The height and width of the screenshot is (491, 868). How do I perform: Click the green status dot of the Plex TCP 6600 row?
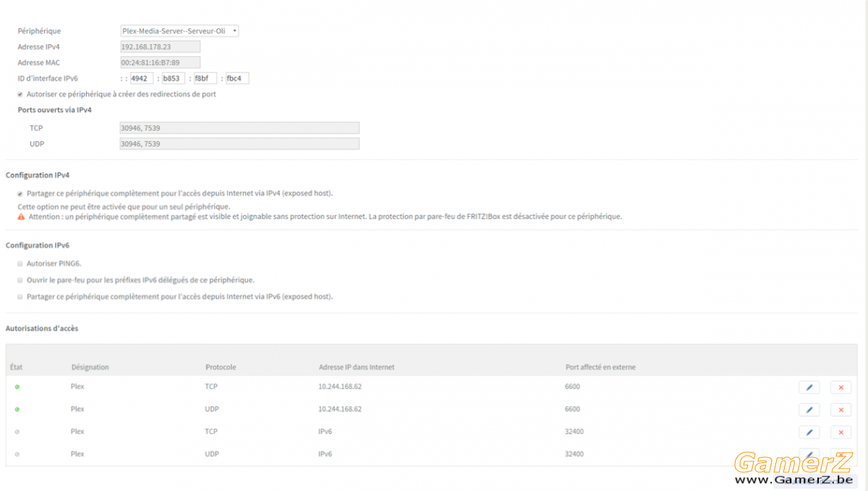[x=17, y=387]
